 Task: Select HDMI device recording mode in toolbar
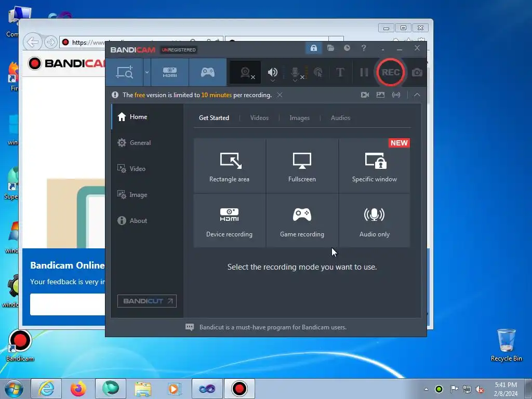tap(170, 72)
